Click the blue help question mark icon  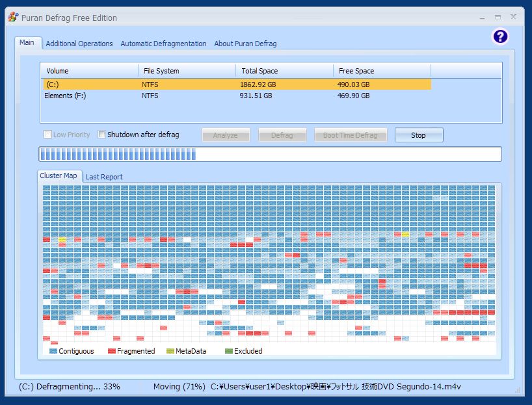click(x=500, y=36)
